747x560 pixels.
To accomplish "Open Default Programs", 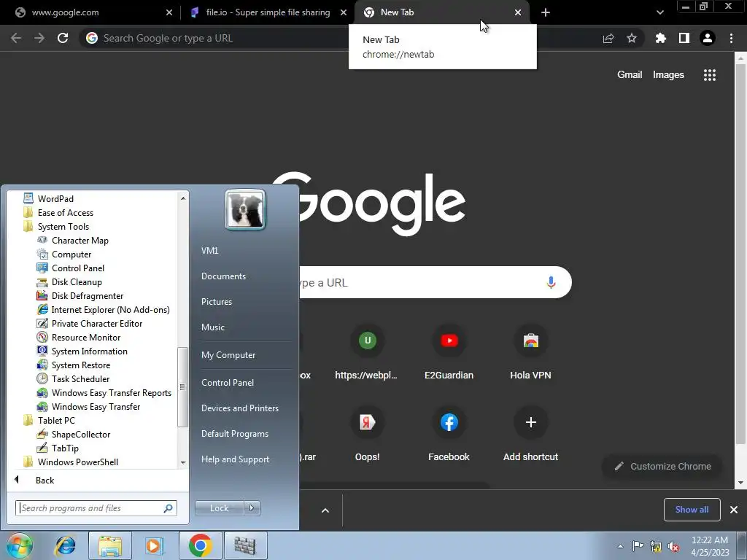I will tap(235, 434).
